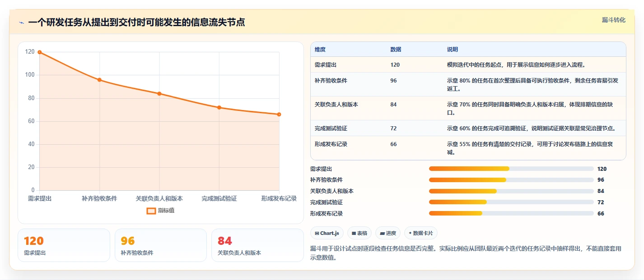Click the 需求提出 table row cell

pos(326,65)
